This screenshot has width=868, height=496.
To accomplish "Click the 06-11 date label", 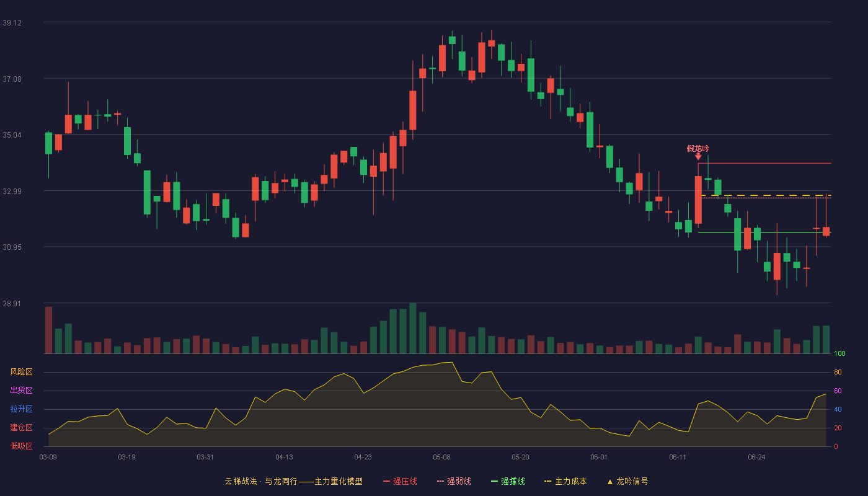I will [x=678, y=457].
